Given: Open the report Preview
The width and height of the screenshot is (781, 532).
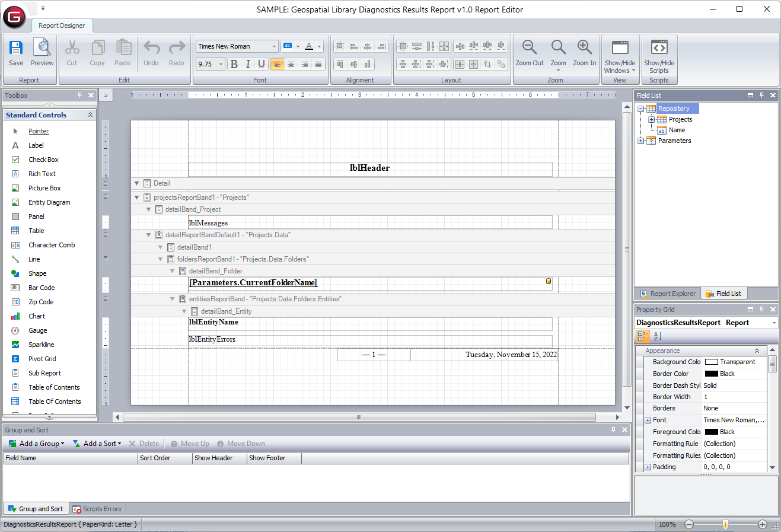Looking at the screenshot, I should click(x=42, y=48).
